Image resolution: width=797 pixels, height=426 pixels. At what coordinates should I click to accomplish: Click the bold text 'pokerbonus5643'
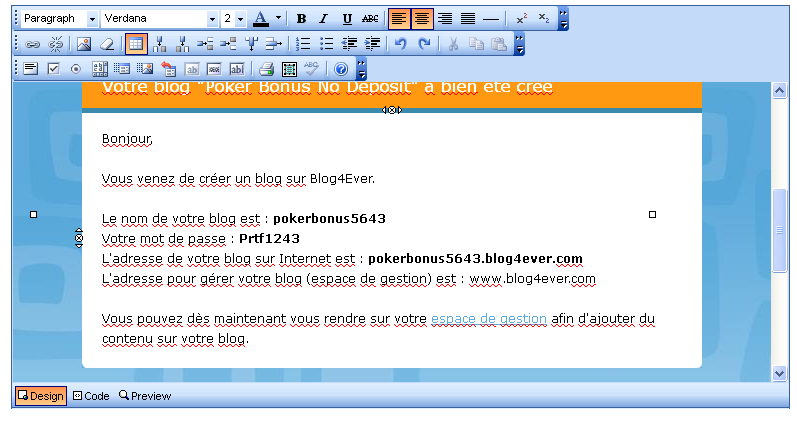point(329,219)
